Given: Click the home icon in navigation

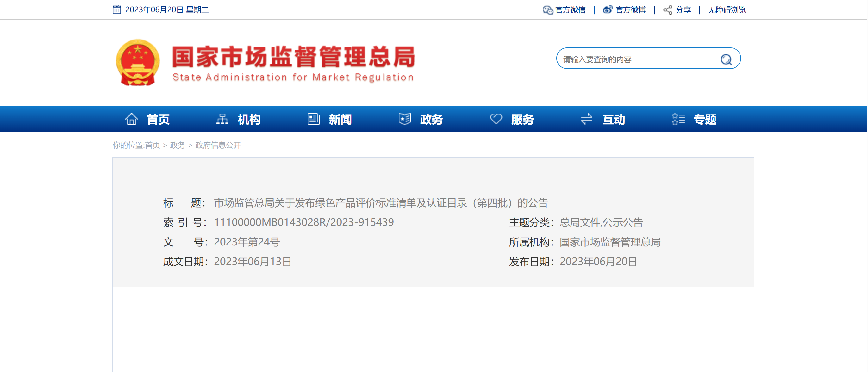Looking at the screenshot, I should [131, 119].
